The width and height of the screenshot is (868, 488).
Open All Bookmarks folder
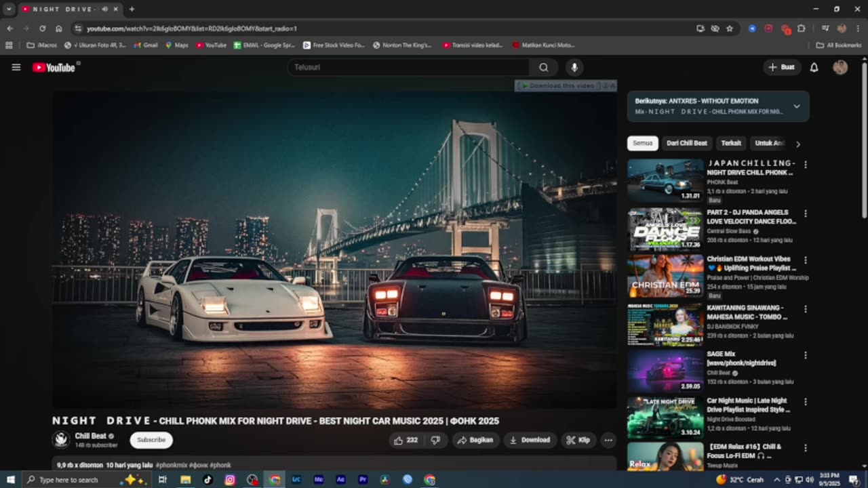(x=839, y=45)
